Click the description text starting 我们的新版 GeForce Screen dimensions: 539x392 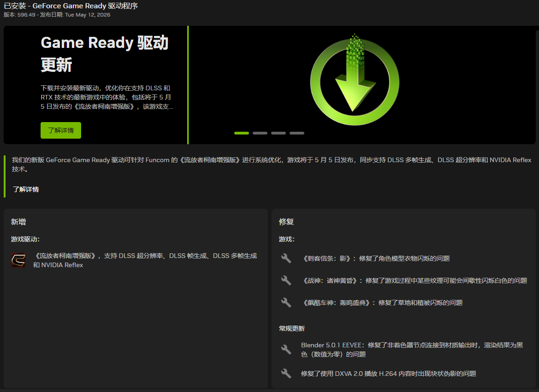(x=272, y=164)
